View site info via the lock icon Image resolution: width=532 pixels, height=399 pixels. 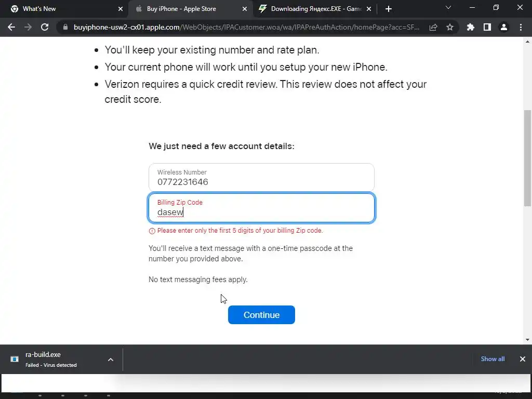(65, 27)
